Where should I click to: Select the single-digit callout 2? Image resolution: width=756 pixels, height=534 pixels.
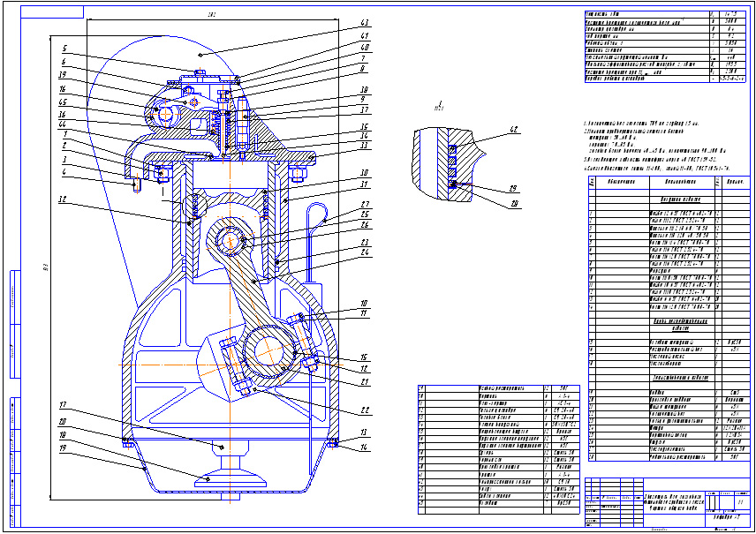pyautogui.click(x=64, y=146)
